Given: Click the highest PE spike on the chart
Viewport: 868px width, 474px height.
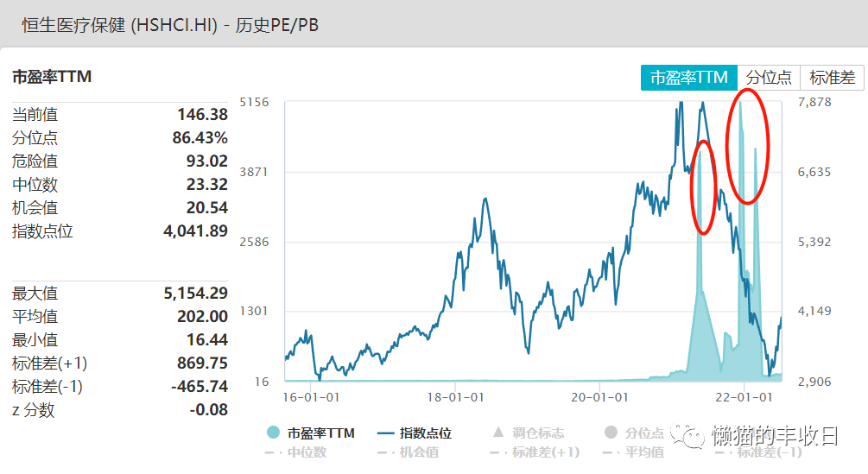Looking at the screenshot, I should [x=740, y=104].
